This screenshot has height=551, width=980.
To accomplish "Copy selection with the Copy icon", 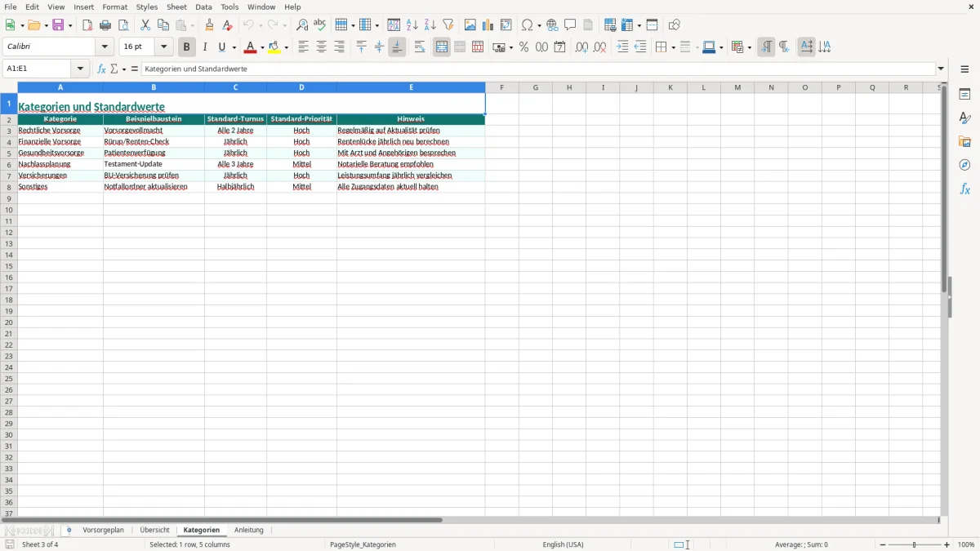I will 163,25.
